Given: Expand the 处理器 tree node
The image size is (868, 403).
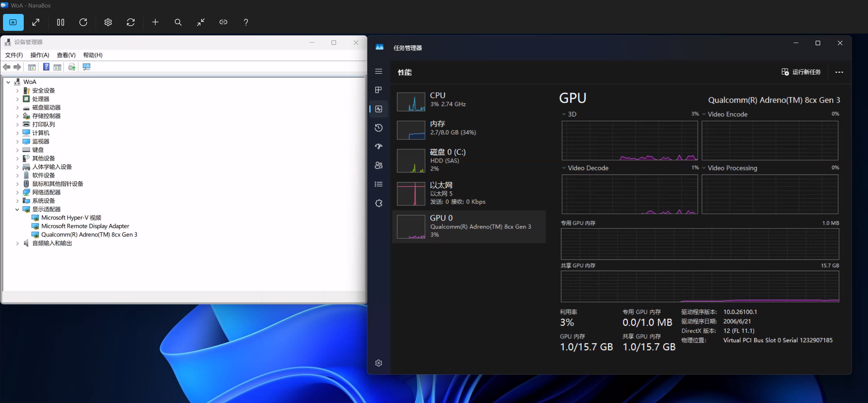Looking at the screenshot, I should click(17, 99).
